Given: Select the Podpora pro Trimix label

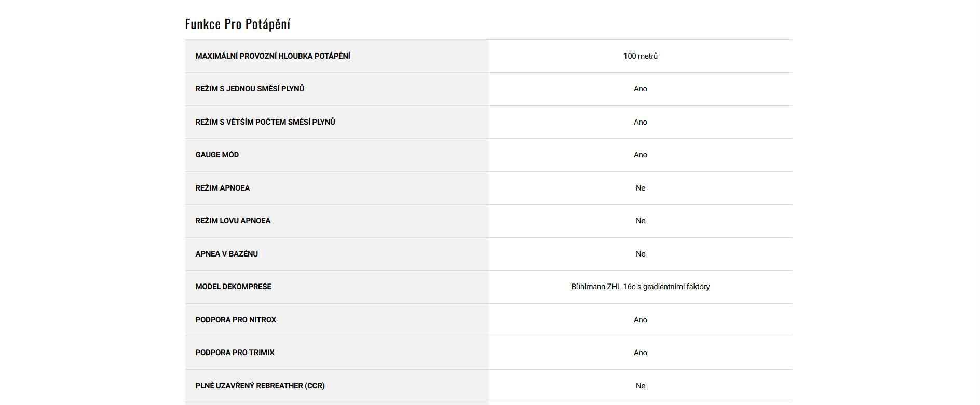Looking at the screenshot, I should tap(235, 353).
